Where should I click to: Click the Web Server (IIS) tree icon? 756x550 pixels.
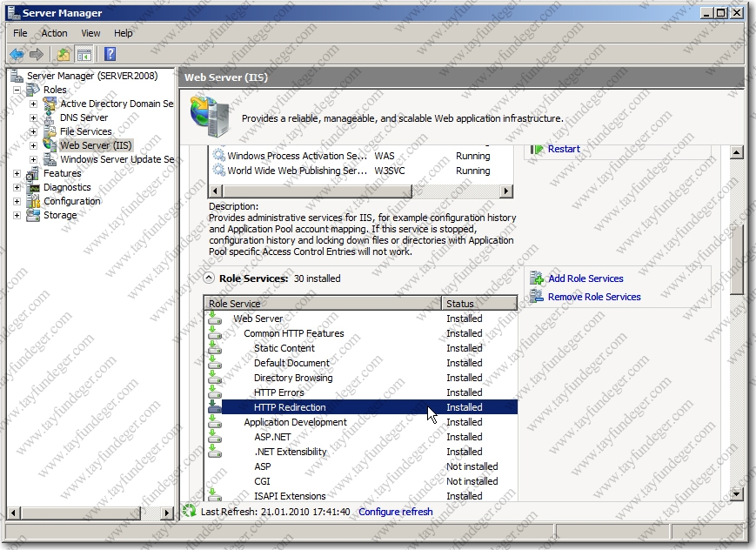(50, 144)
